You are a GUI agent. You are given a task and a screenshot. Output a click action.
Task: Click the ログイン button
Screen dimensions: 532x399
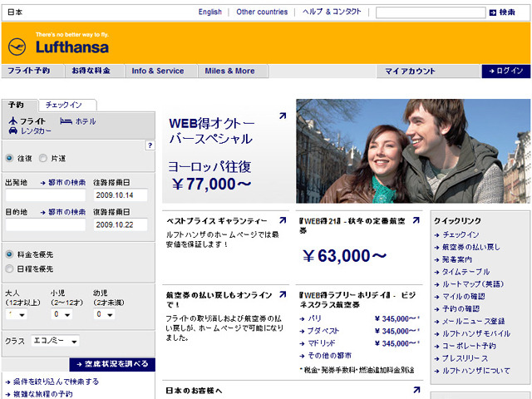point(506,71)
